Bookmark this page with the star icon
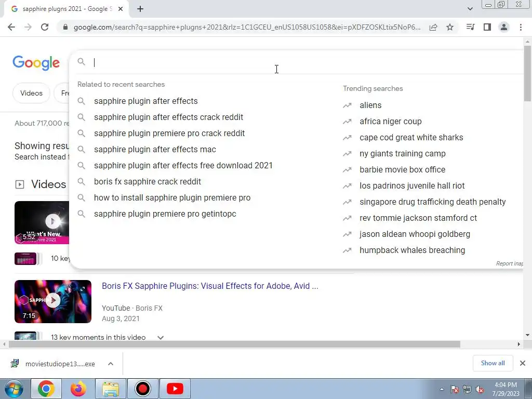Screen dimensions: 532x399 [x=450, y=27]
